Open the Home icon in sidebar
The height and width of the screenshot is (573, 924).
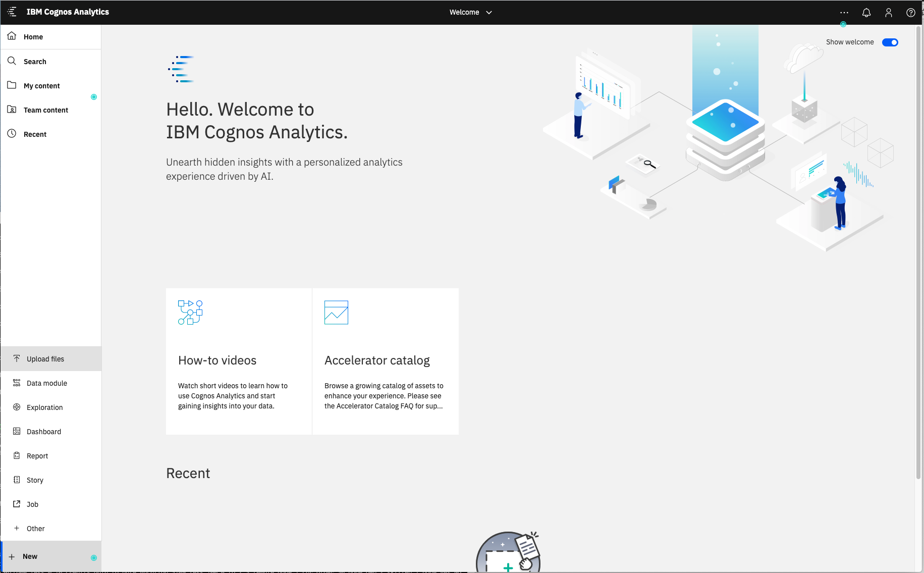pos(12,36)
